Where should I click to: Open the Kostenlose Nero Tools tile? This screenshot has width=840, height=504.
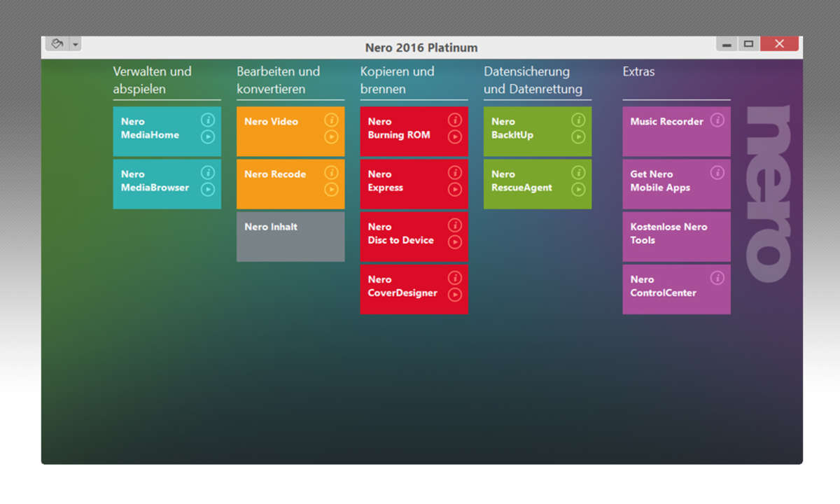click(x=677, y=237)
